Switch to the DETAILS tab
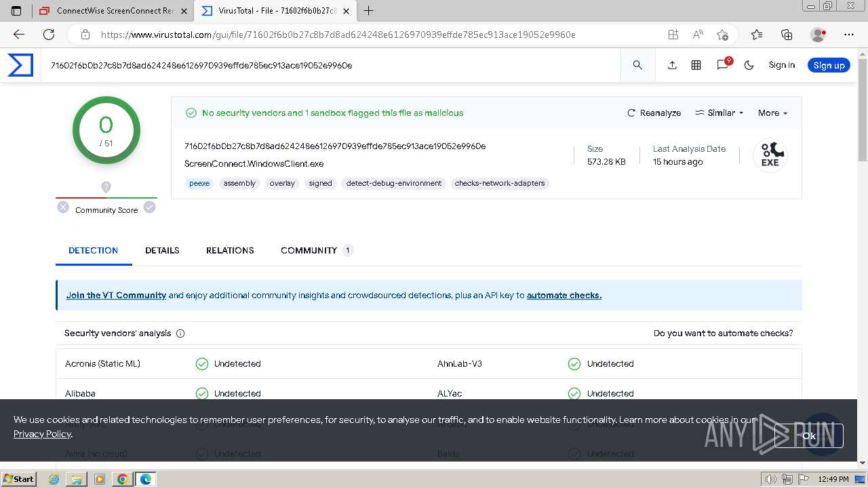 (162, 250)
